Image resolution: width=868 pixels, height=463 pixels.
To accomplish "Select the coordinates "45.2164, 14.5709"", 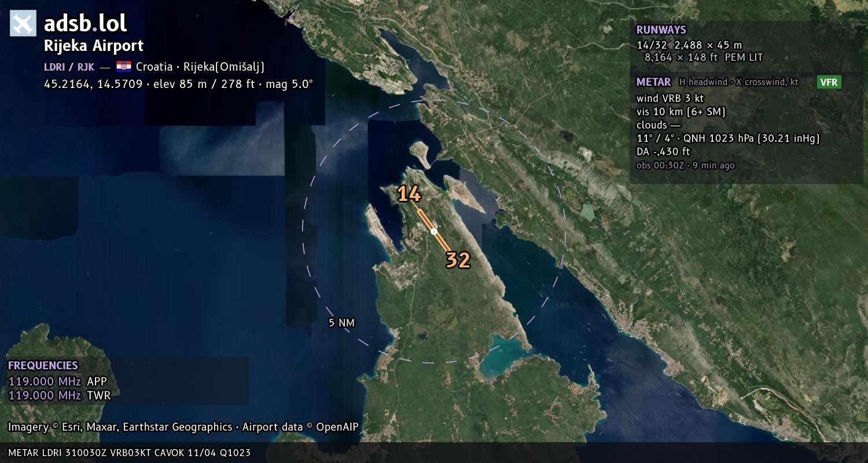I will coord(93,84).
